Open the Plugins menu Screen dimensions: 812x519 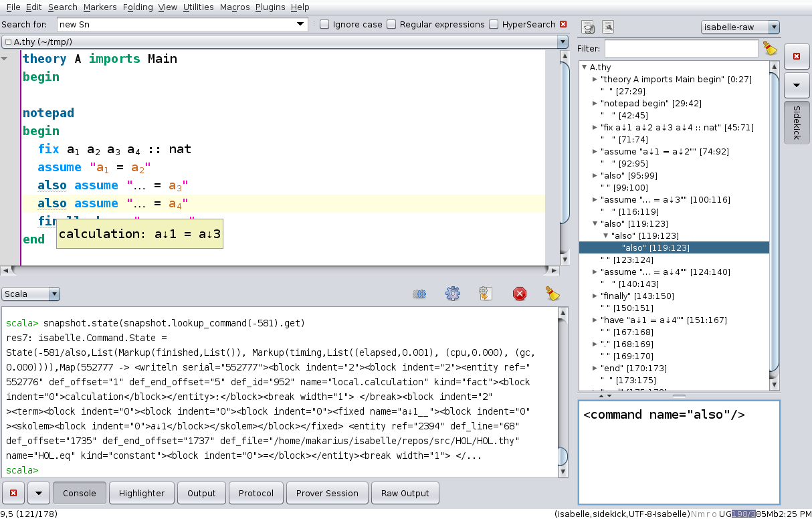point(270,7)
